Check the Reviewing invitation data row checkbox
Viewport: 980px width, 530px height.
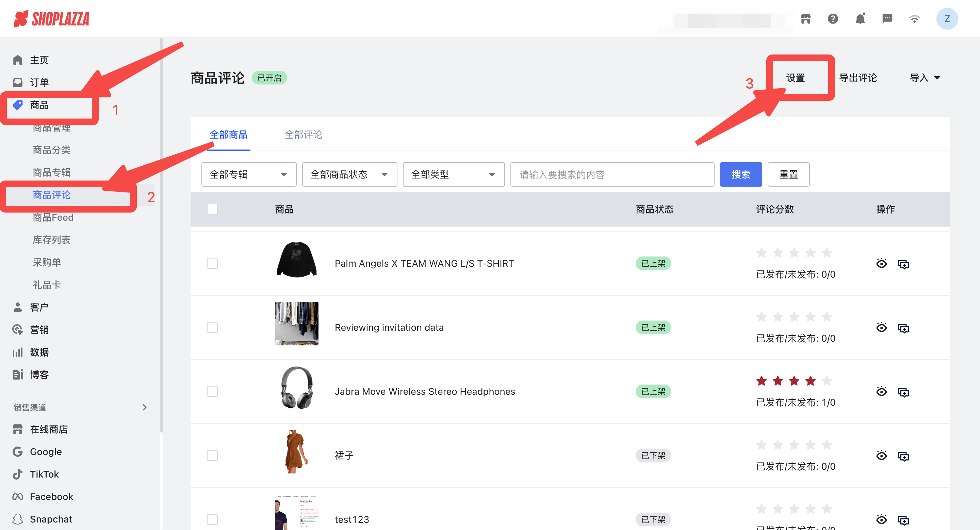pyautogui.click(x=212, y=327)
